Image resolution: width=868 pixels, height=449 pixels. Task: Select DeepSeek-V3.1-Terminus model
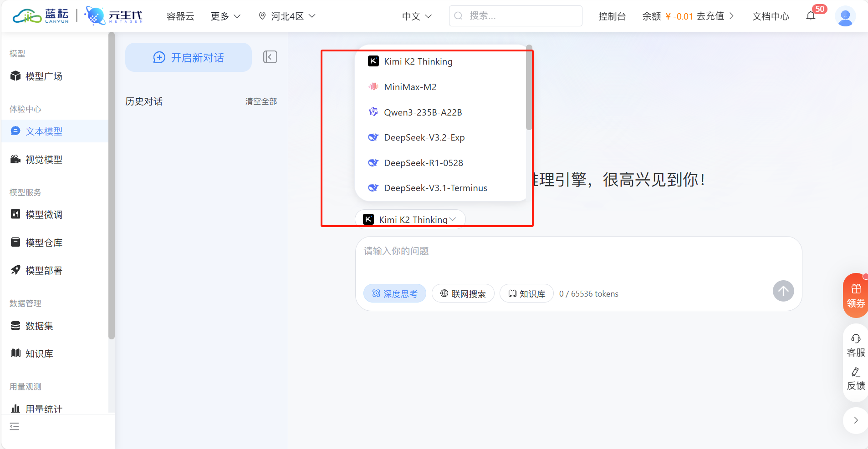[440, 187]
